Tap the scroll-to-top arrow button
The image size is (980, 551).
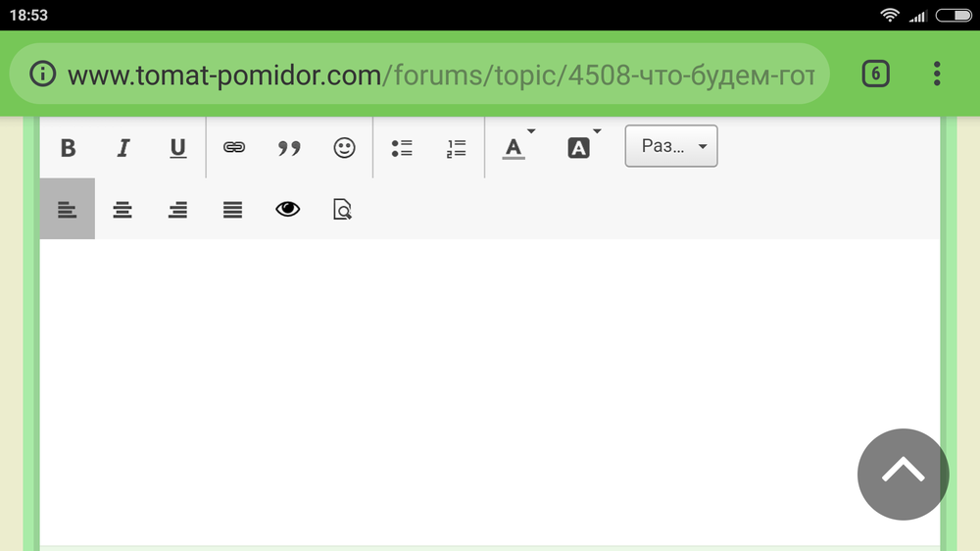(x=904, y=475)
